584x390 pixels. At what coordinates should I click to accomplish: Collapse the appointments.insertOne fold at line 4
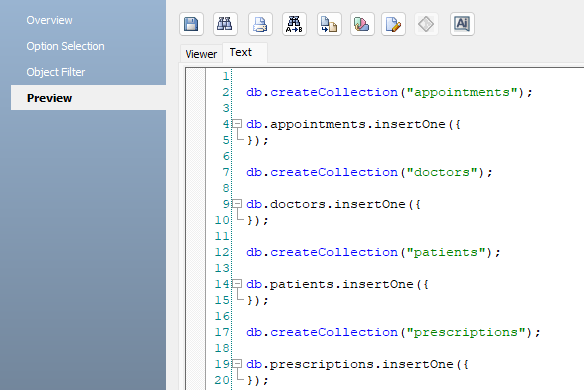tap(237, 124)
